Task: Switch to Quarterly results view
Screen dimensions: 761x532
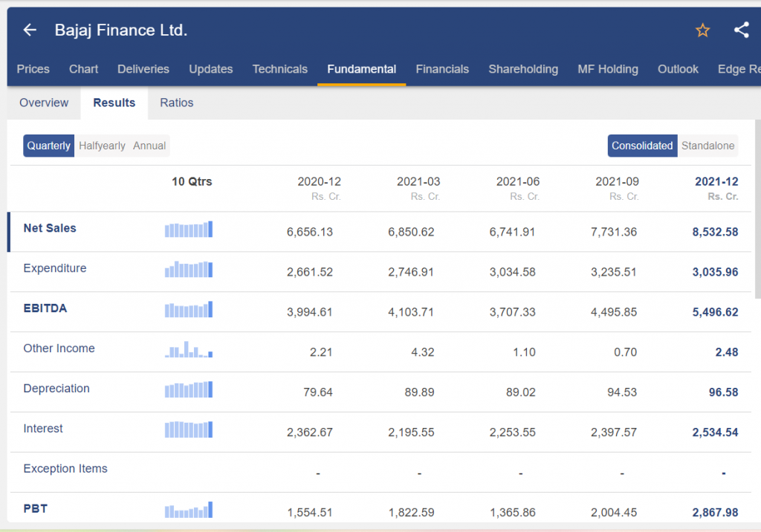Action: point(48,146)
